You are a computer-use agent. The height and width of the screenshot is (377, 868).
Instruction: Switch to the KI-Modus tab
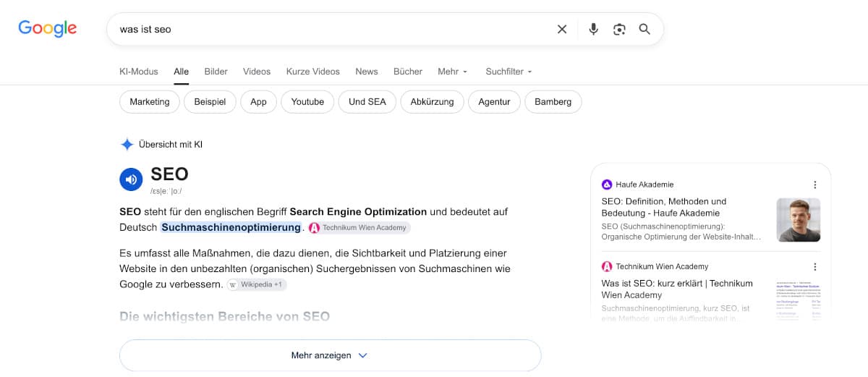coord(139,72)
